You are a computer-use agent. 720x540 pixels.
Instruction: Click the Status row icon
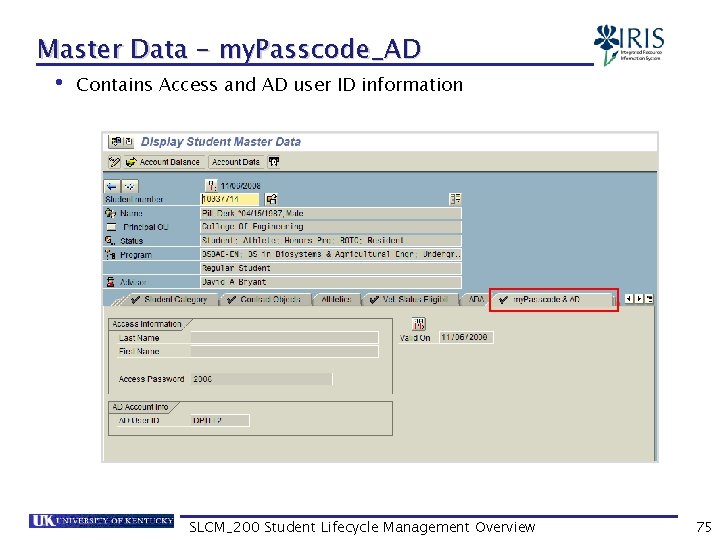[x=110, y=240]
